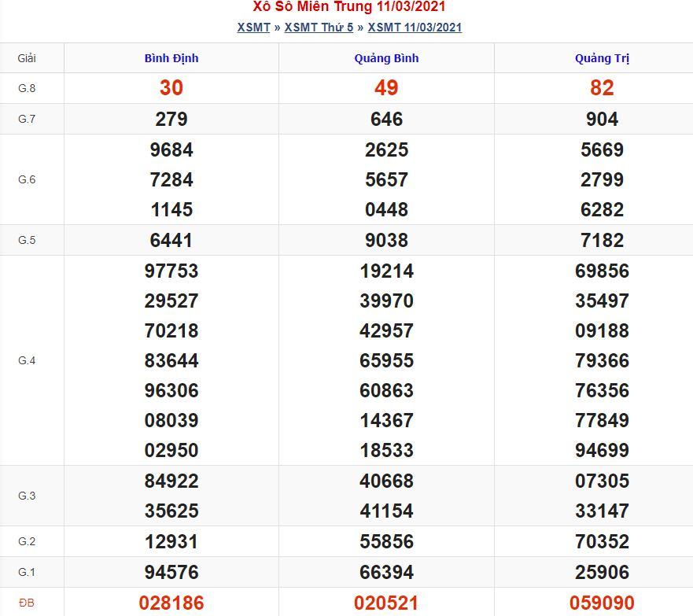Image resolution: width=693 pixels, height=616 pixels.
Task: Click the number 9684
Action: pyautogui.click(x=171, y=149)
